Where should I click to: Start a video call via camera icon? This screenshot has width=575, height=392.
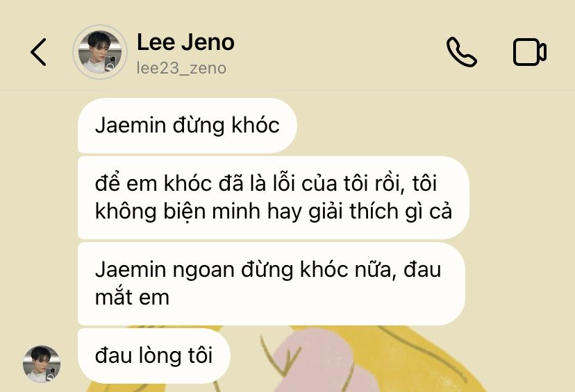pos(530,52)
